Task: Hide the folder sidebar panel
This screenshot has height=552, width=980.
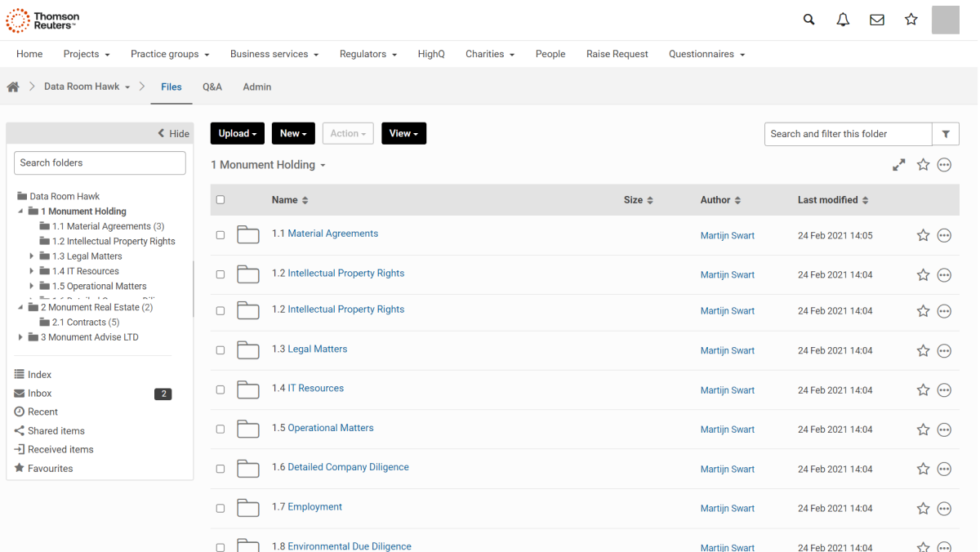Action: click(x=173, y=134)
